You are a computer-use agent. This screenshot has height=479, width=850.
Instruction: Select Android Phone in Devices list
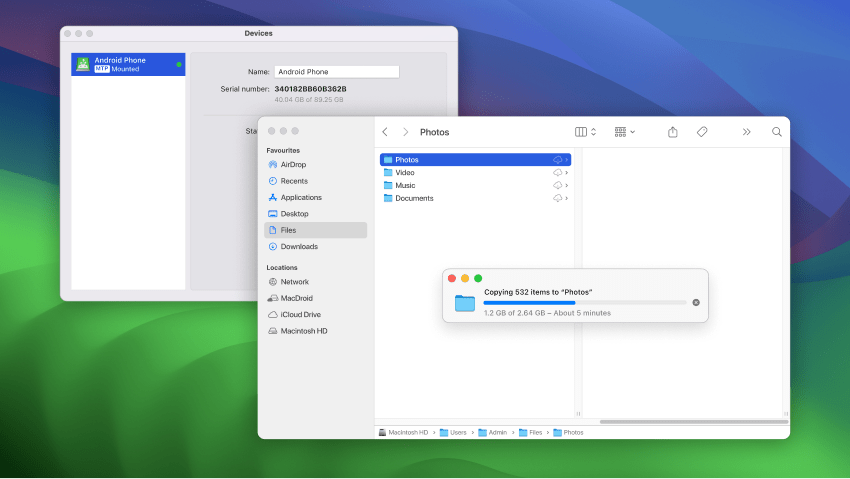coord(128,64)
